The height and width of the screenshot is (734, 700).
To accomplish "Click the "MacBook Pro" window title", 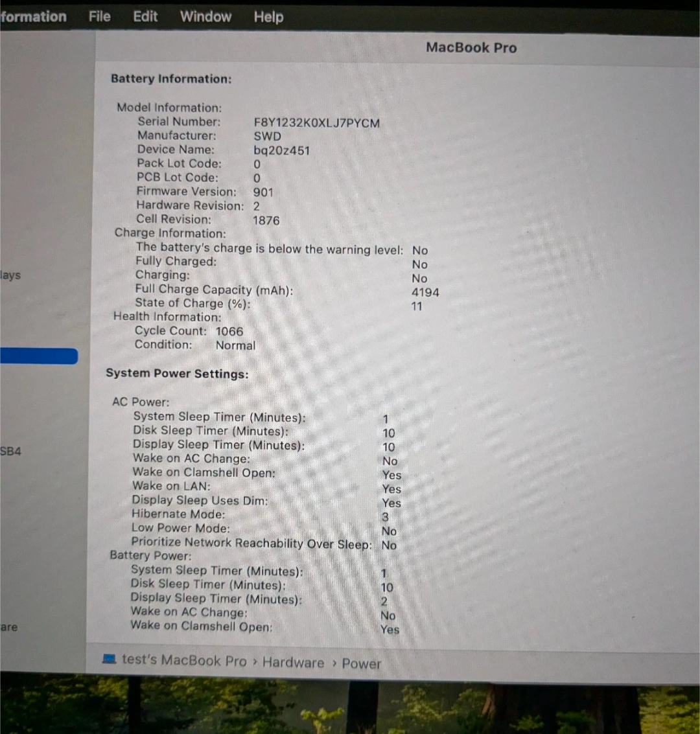I will pos(471,47).
